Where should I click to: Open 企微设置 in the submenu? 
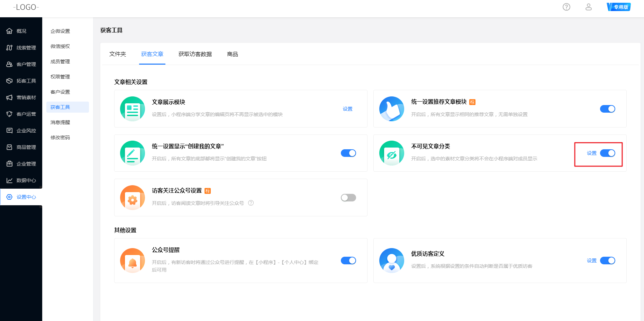click(x=60, y=31)
